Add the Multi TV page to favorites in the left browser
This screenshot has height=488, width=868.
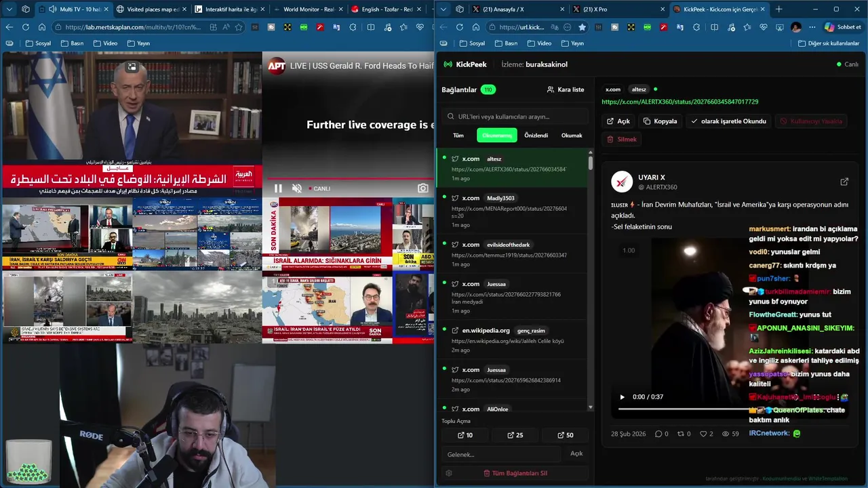tap(239, 27)
